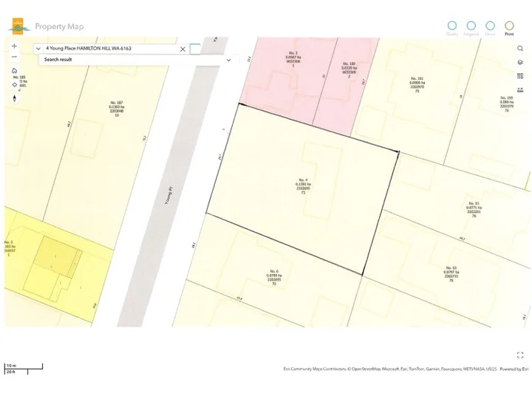Expand the search source dropdown arrow
This screenshot has width=532, height=399.
coord(38,49)
